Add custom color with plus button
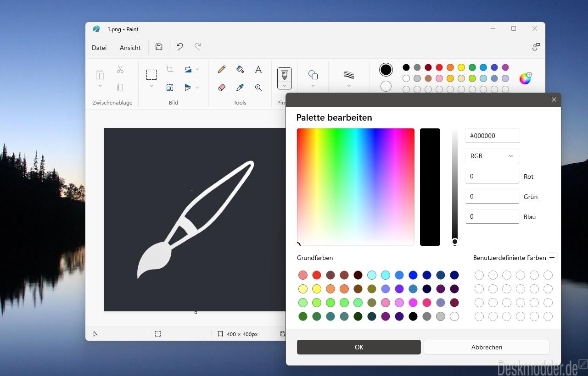Image resolution: width=588 pixels, height=376 pixels. (552, 258)
